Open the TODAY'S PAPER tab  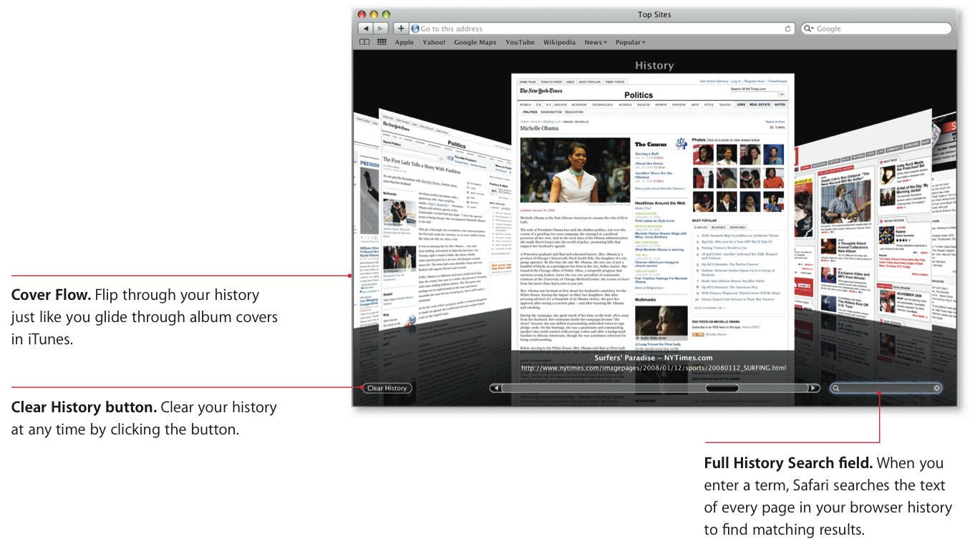pyautogui.click(x=551, y=82)
